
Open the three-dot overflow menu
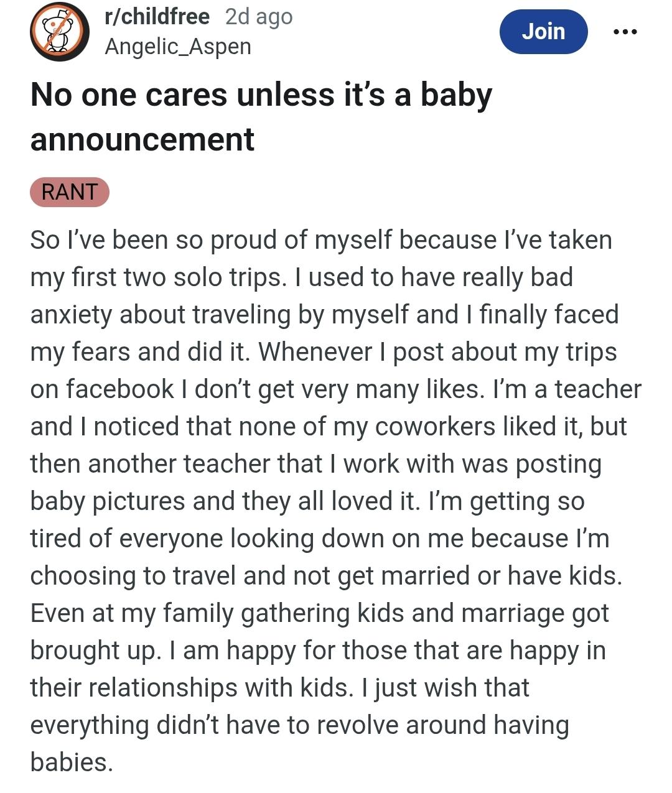point(625,32)
